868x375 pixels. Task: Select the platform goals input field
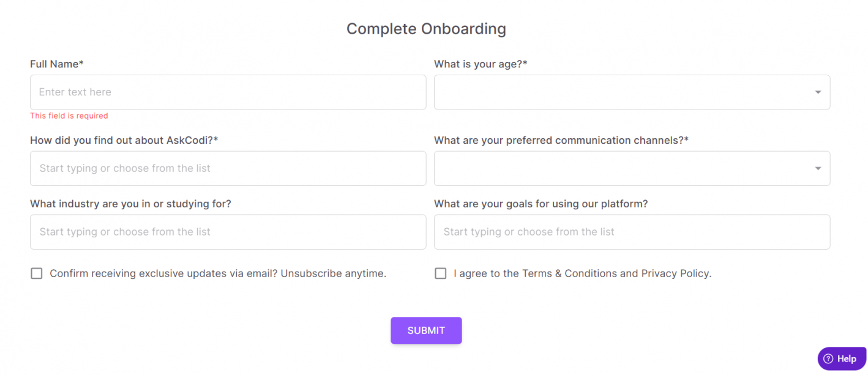[x=632, y=232]
